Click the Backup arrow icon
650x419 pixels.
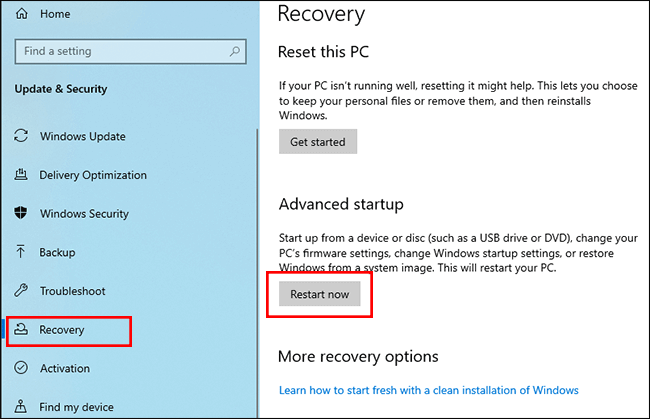[x=20, y=253]
